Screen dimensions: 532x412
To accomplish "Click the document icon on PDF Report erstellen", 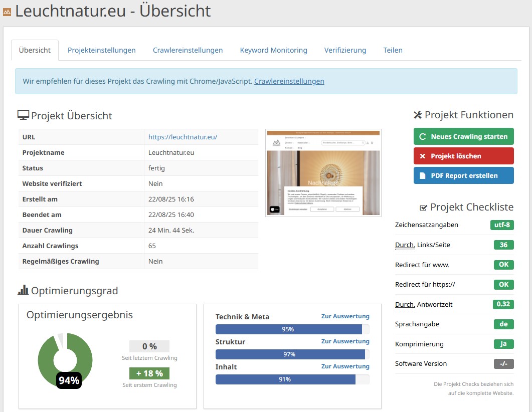I will click(x=424, y=175).
